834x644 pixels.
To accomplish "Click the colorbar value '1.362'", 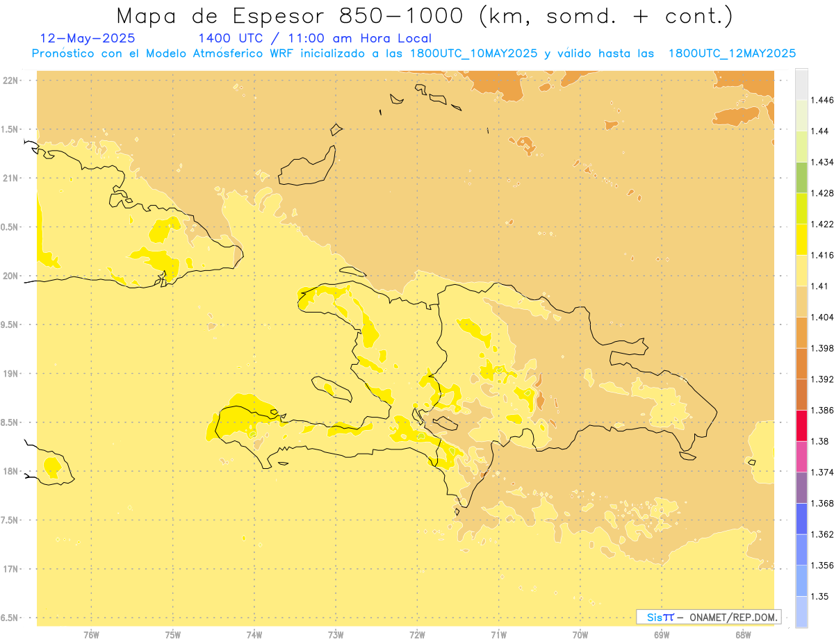I will click(x=822, y=534).
